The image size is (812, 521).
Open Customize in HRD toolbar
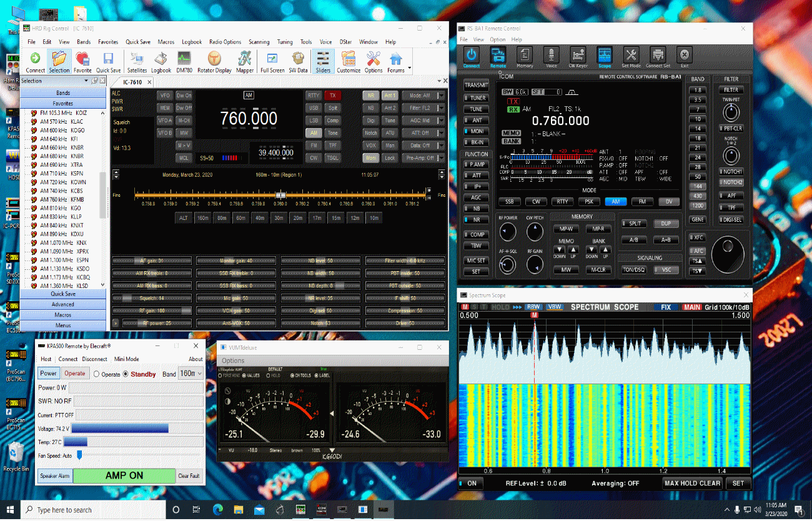pos(349,62)
